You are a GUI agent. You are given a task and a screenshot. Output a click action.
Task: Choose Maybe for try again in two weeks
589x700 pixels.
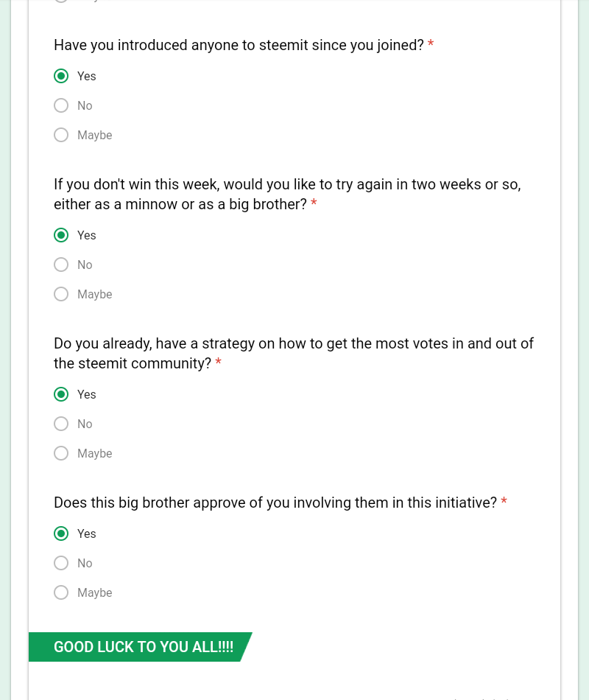tap(61, 294)
